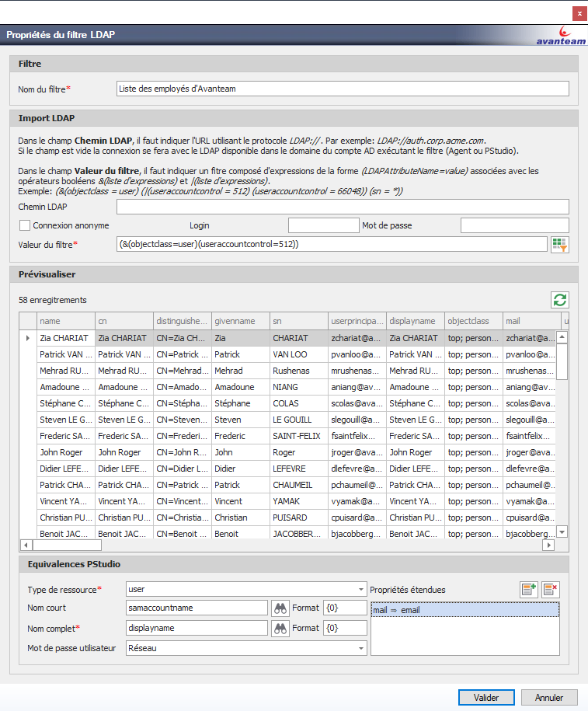
Task: Click the Annuler button
Action: [x=548, y=697]
